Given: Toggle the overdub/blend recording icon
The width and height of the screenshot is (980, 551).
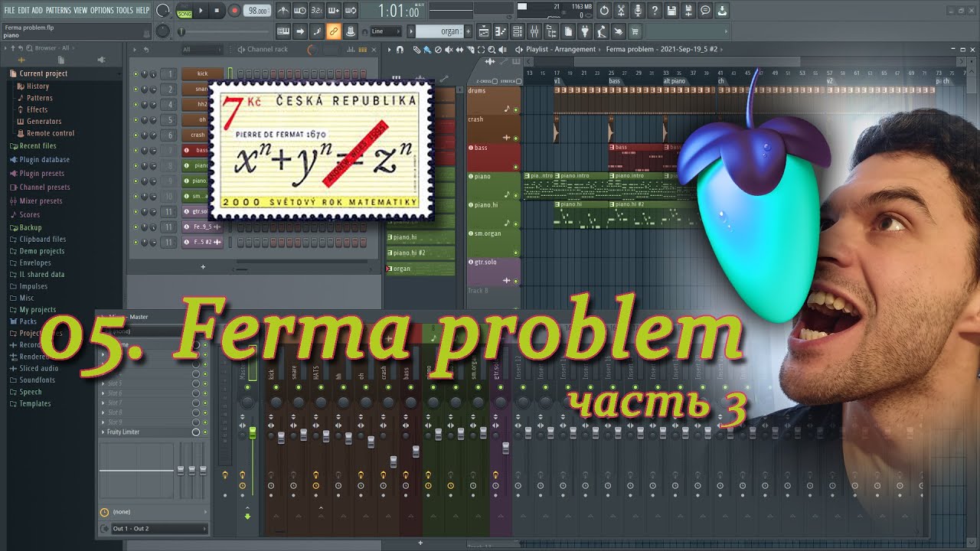Looking at the screenshot, I should 334,11.
